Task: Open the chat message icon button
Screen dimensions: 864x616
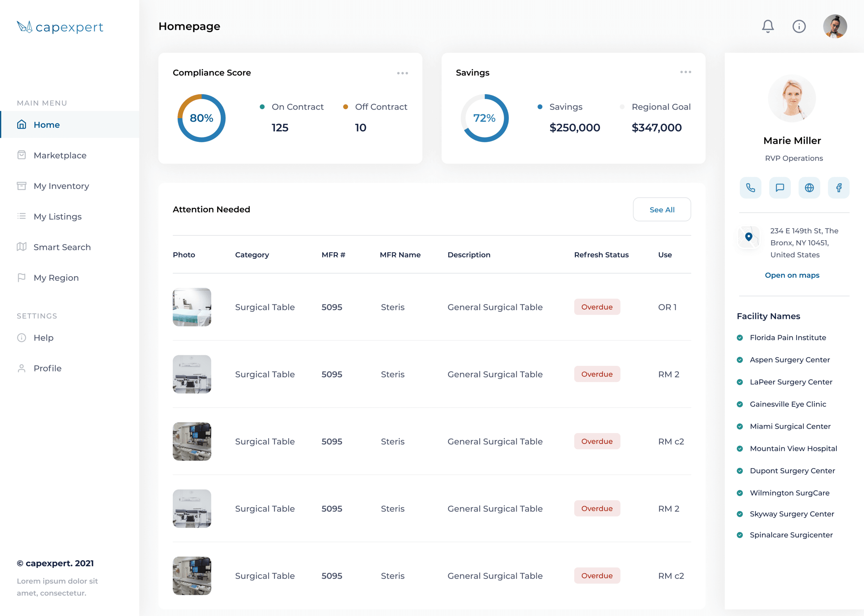Action: click(x=780, y=188)
